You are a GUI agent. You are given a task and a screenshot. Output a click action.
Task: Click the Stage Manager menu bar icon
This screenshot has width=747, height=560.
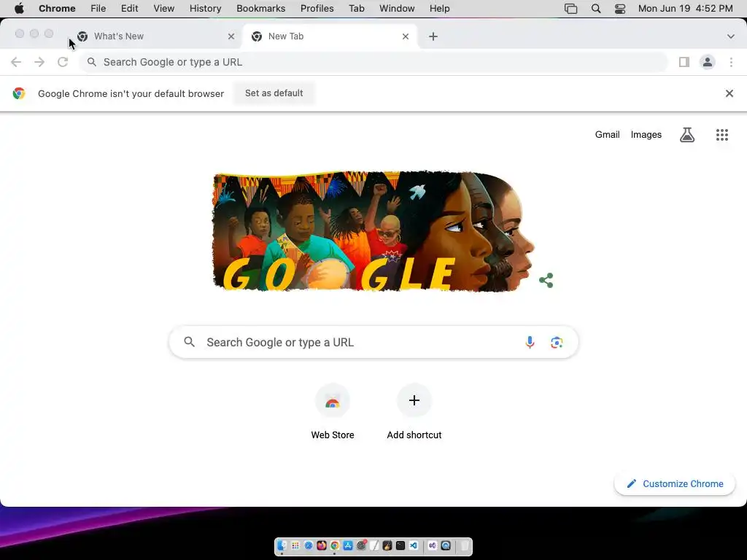570,9
